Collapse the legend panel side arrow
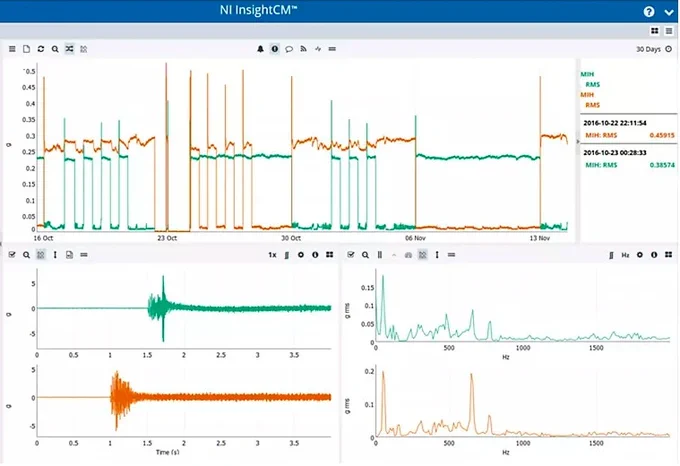Screen dimensions: 680x466 [578, 142]
